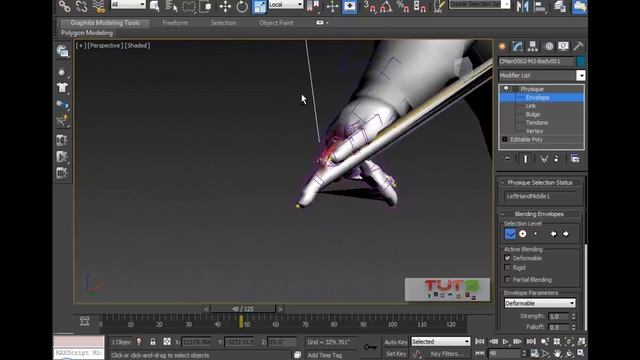The height and width of the screenshot is (360, 640).
Task: Toggle the 3D Snaps icon
Action: [x=370, y=7]
